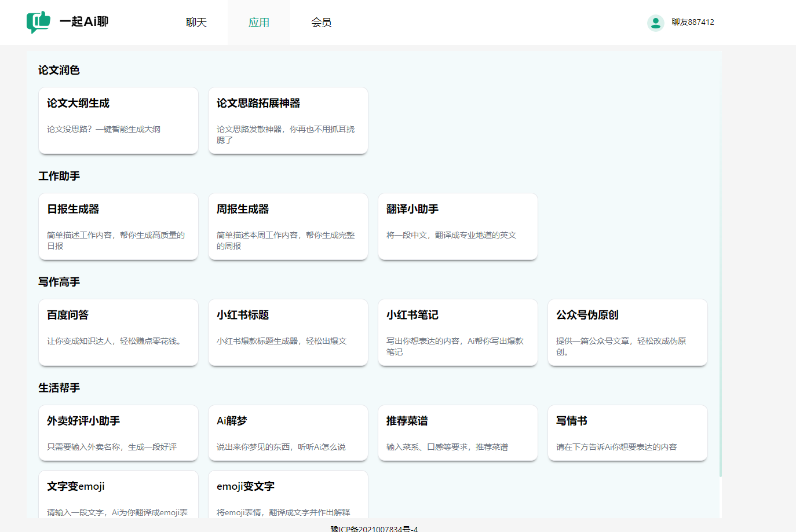Open the 百度问答 card
Viewport: 796px width, 532px height.
(x=118, y=332)
